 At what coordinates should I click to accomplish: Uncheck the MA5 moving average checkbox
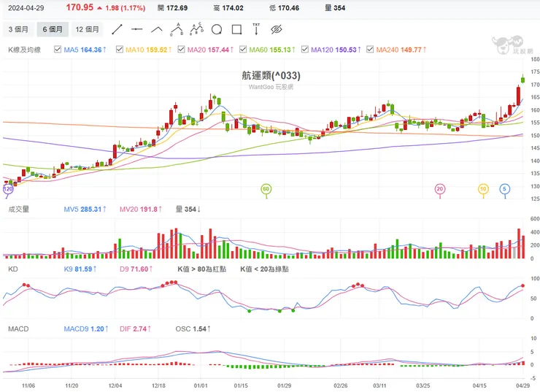click(59, 50)
